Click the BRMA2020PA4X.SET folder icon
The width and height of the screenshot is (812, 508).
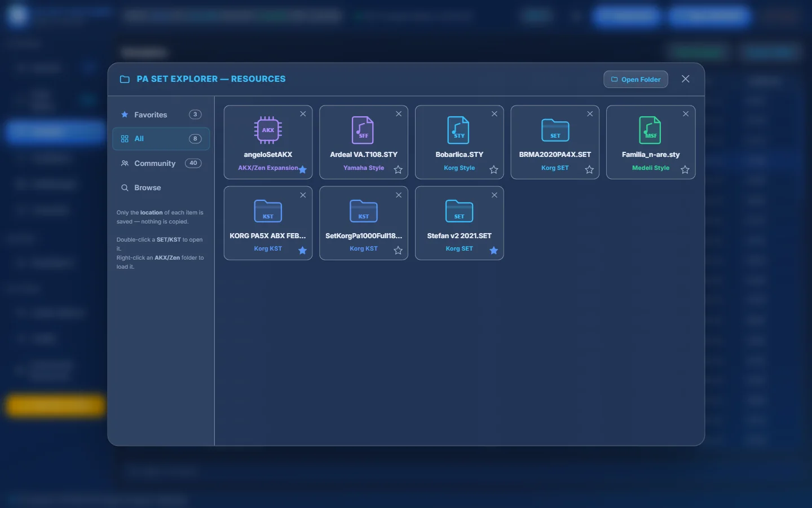[x=555, y=130]
